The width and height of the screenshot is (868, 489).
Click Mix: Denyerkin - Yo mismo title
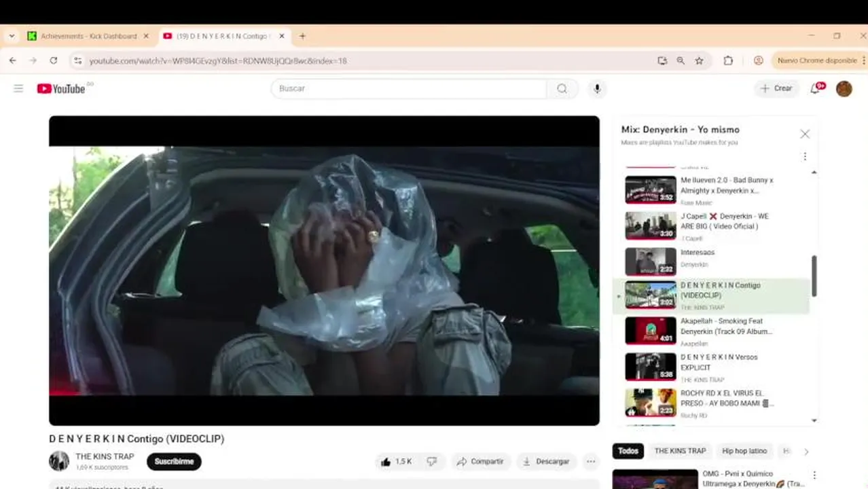pyautogui.click(x=680, y=129)
